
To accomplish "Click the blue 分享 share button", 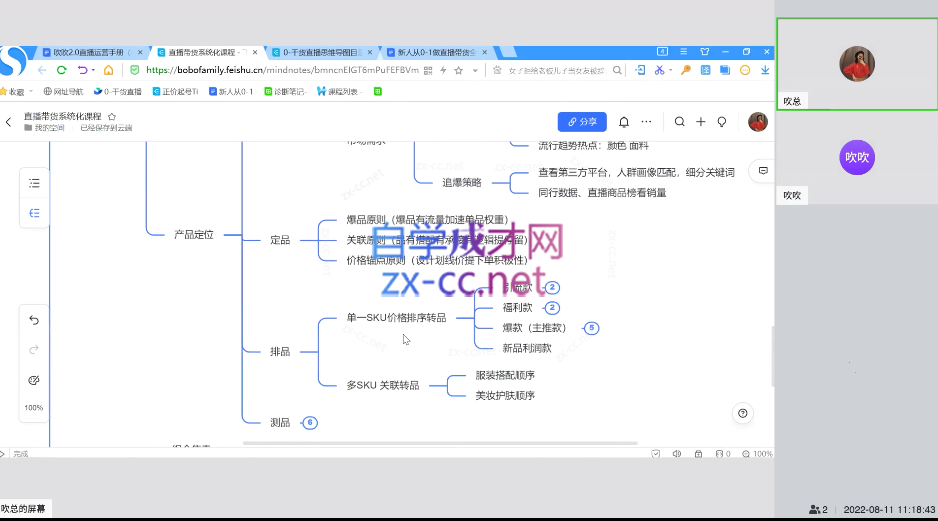I will (582, 122).
